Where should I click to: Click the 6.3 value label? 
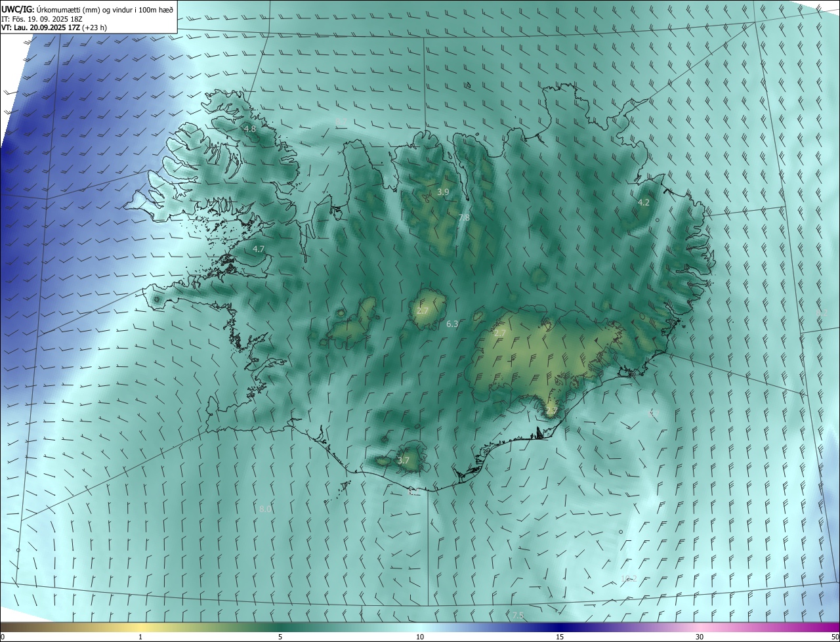tap(452, 324)
